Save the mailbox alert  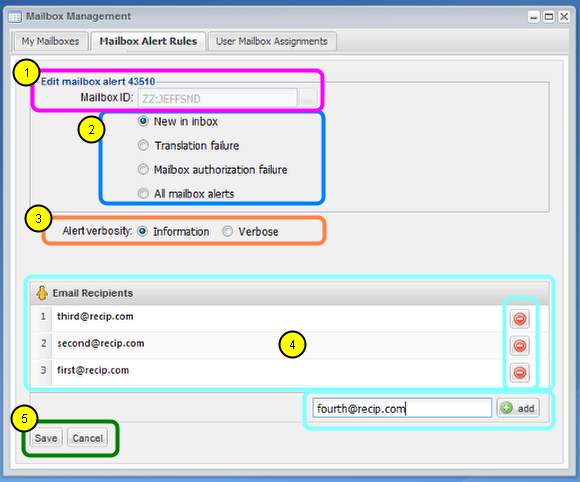pyautogui.click(x=46, y=438)
